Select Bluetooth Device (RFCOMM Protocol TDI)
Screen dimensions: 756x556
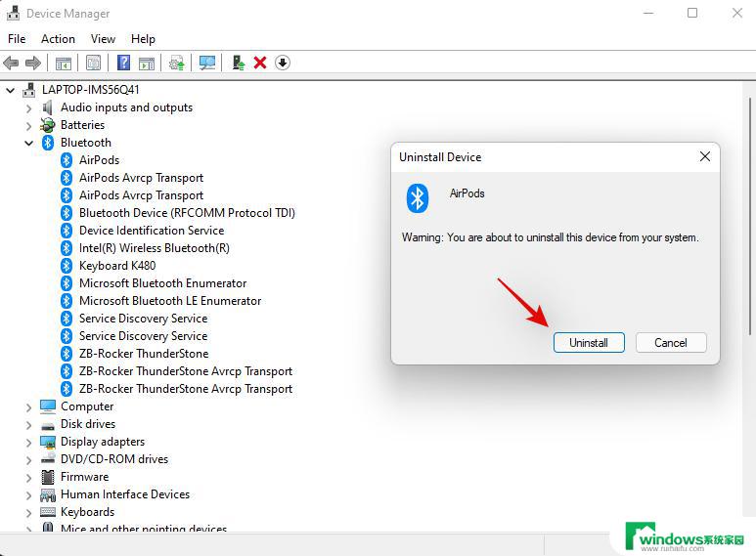click(187, 213)
